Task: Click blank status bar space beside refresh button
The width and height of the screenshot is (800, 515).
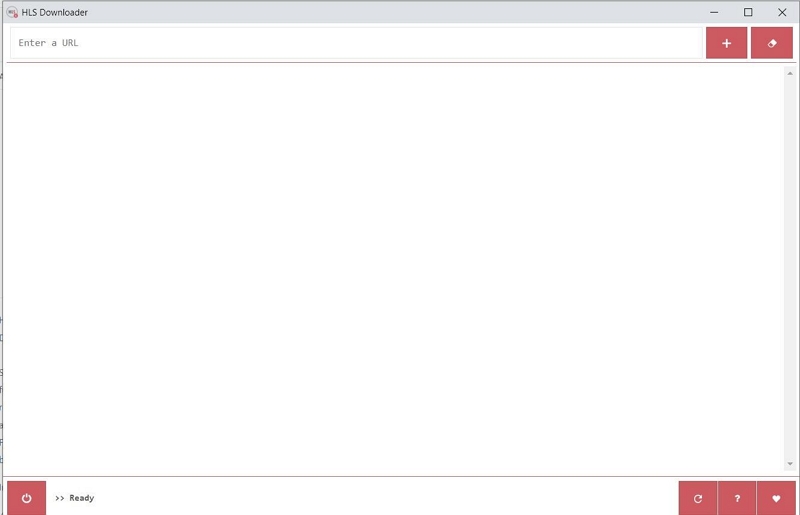Action: coord(400,498)
